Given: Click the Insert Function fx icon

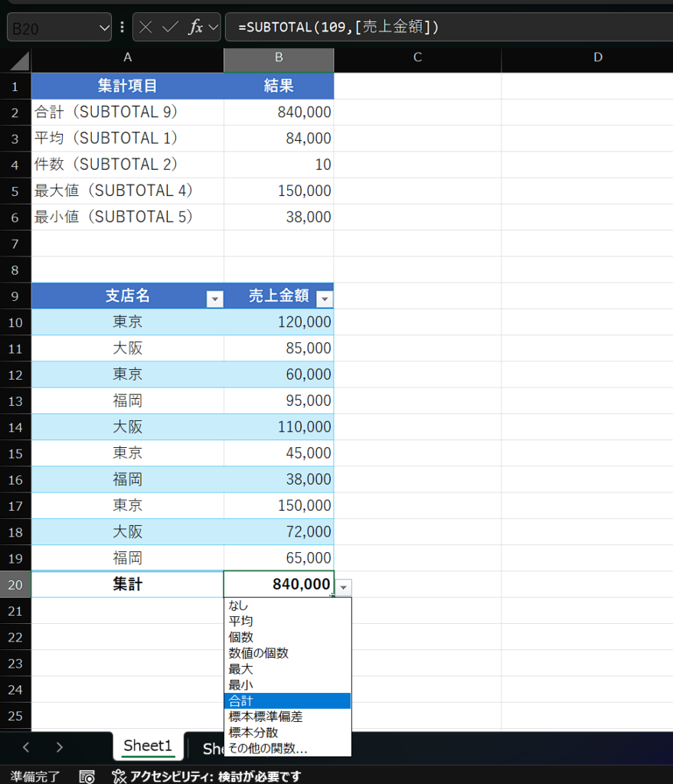Looking at the screenshot, I should point(195,28).
